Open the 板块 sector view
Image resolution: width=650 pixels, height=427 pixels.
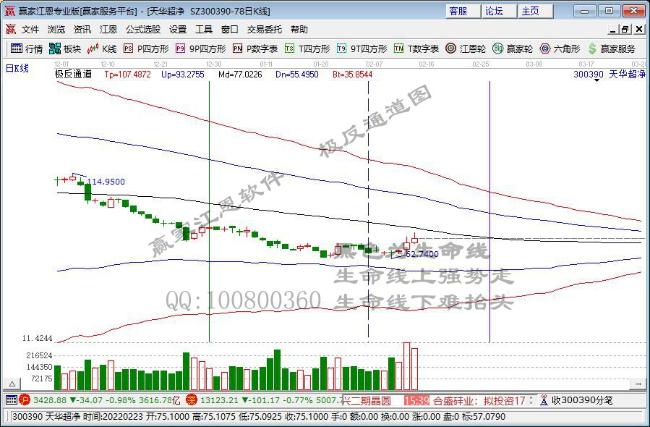[65, 49]
